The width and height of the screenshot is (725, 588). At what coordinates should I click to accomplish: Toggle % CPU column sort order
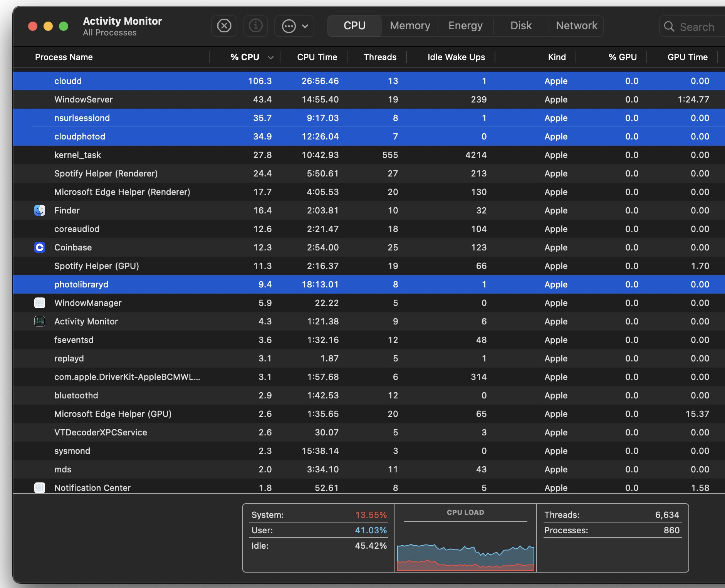245,57
